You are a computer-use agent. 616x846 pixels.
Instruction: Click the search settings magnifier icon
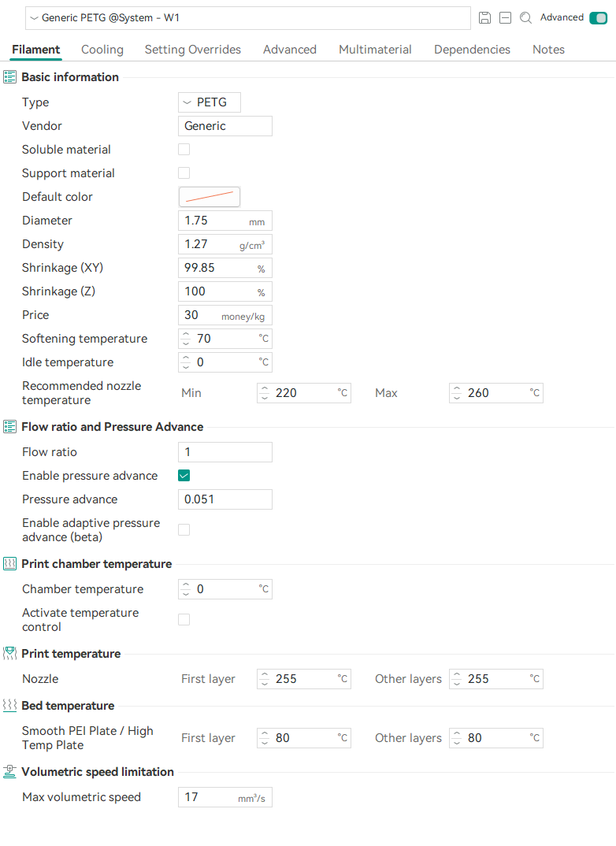(526, 18)
